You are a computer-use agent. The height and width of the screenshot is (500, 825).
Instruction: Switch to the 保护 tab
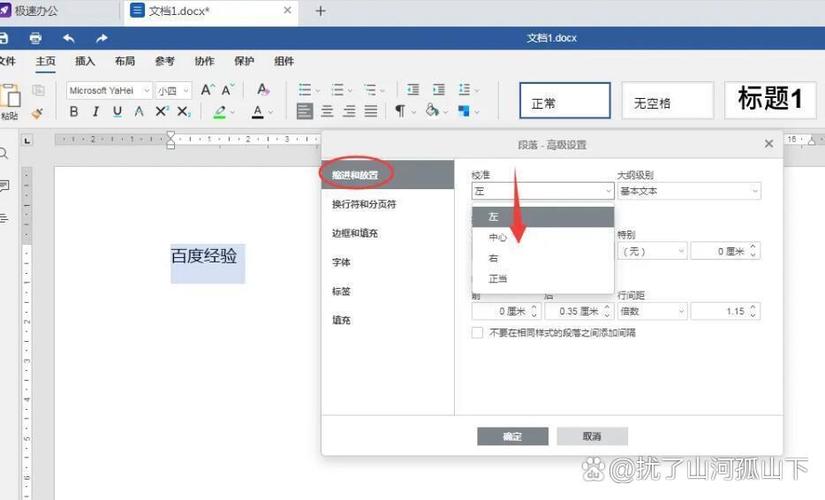pos(244,61)
